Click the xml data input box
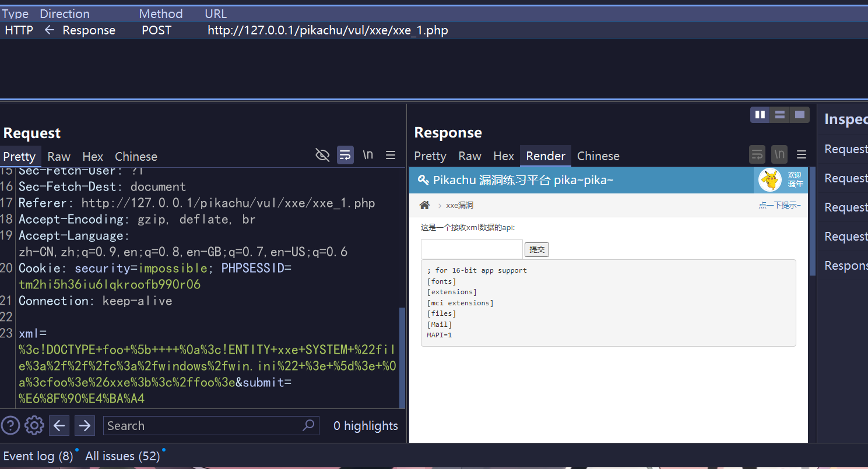This screenshot has width=868, height=469. [x=472, y=249]
